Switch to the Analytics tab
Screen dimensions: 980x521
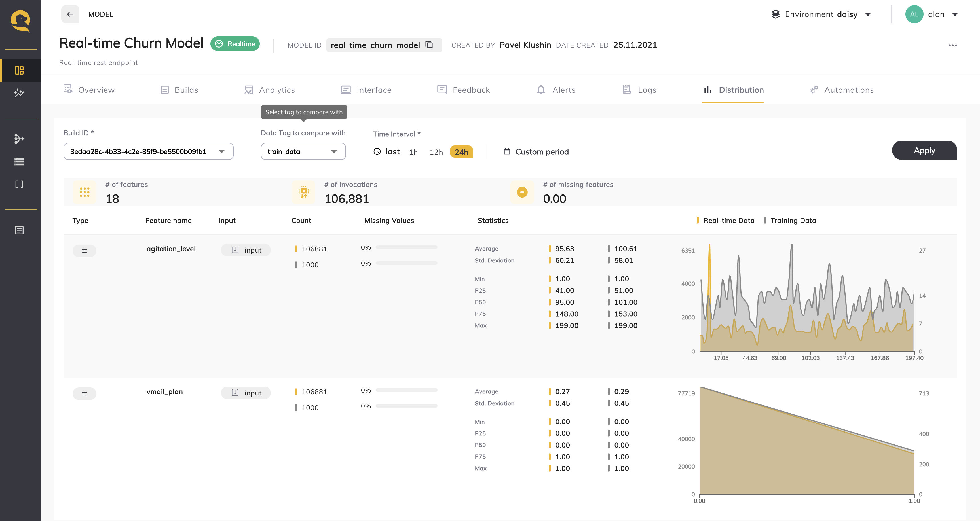(269, 90)
